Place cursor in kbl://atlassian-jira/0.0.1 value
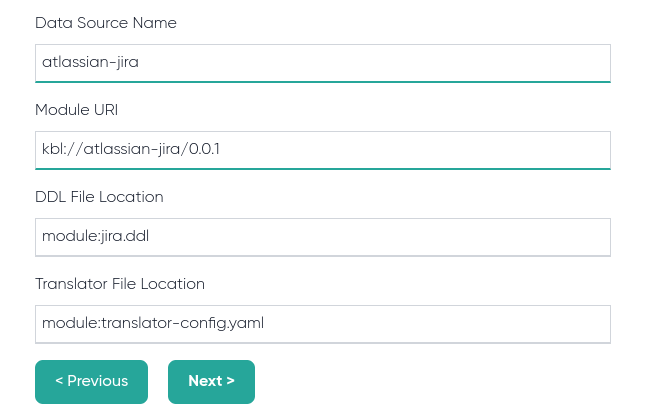 [131, 149]
